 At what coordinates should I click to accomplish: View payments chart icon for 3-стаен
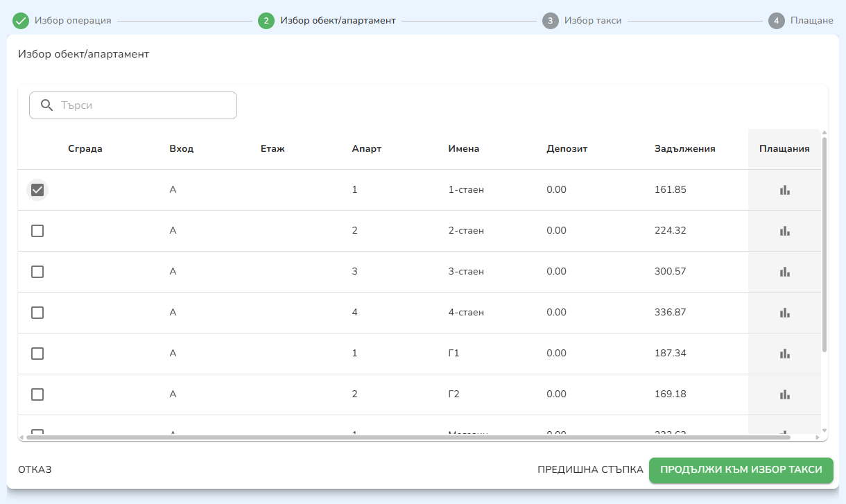pos(784,272)
